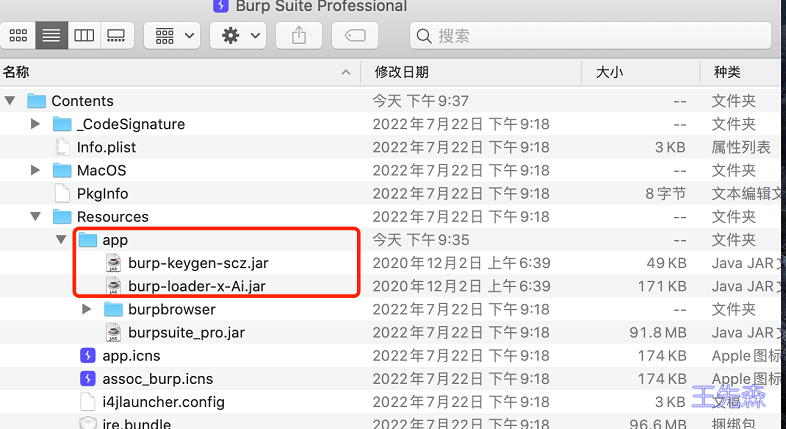Select the app.icns file name
Screen dimensions: 786x429
click(131, 356)
